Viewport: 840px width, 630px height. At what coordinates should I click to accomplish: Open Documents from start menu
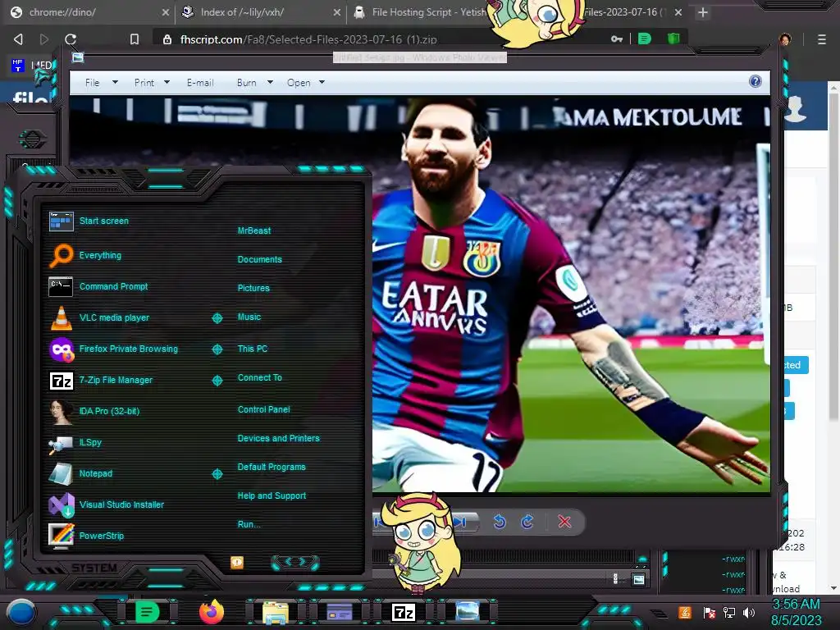(260, 259)
